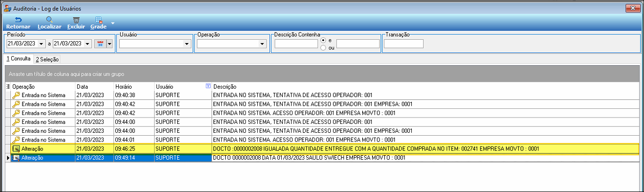Image resolution: width=644 pixels, height=192 pixels.
Task: Select the time cell 09:40:38
Action: click(134, 95)
